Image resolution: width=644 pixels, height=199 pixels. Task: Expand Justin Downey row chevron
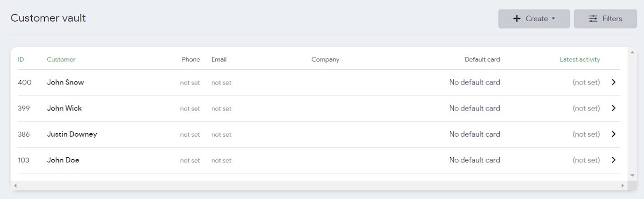click(x=613, y=134)
